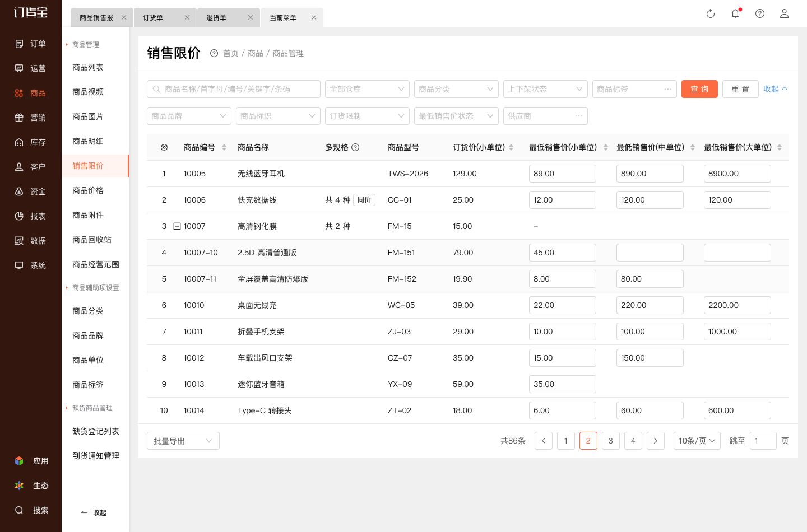Click the refresh icon in top bar

click(711, 13)
